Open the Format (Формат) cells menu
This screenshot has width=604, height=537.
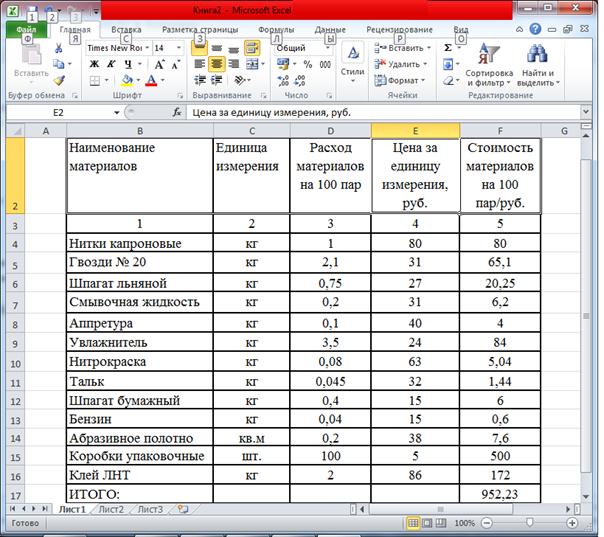tap(399, 81)
